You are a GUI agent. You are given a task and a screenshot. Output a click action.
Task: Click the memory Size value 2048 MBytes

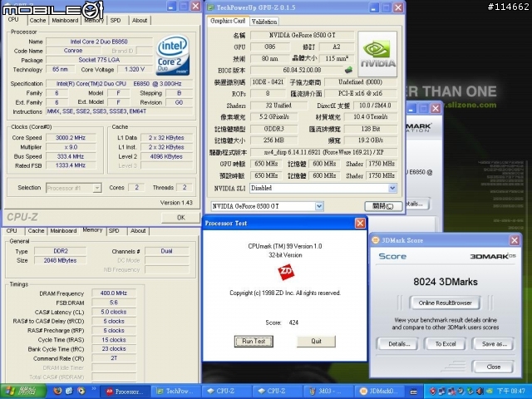coord(61,260)
